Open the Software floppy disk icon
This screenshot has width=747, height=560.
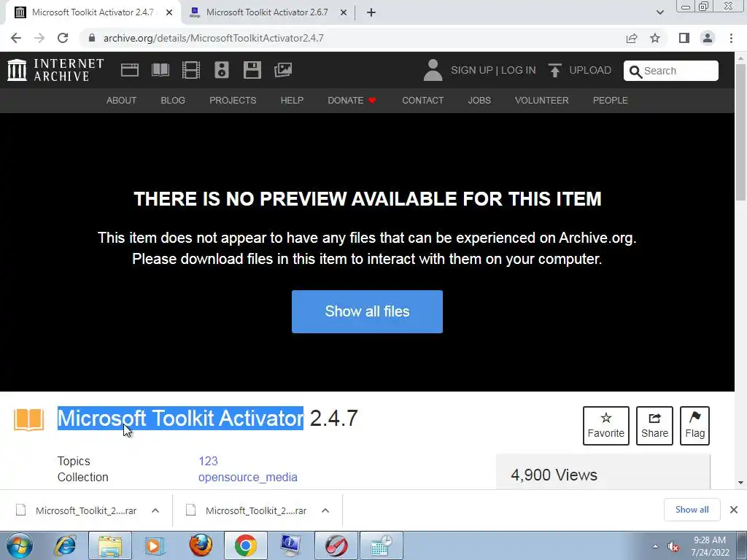[252, 70]
